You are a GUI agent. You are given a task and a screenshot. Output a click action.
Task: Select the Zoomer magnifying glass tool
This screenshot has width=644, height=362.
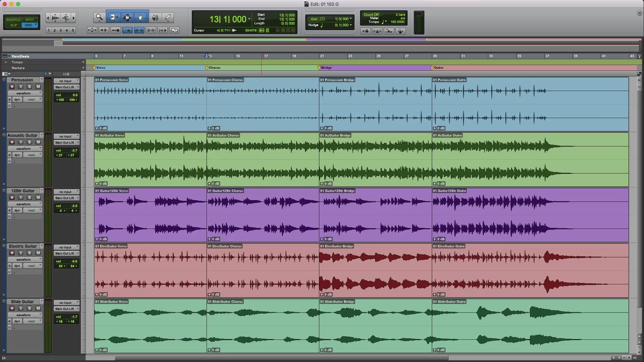pos(99,17)
